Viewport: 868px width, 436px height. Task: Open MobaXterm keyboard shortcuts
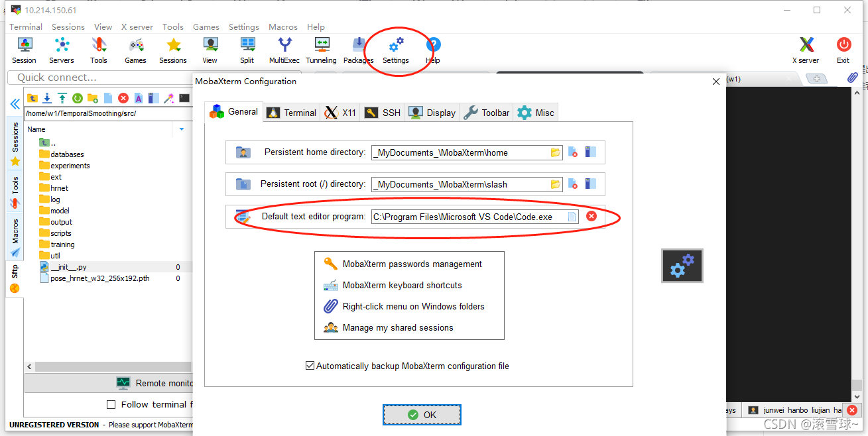393,285
